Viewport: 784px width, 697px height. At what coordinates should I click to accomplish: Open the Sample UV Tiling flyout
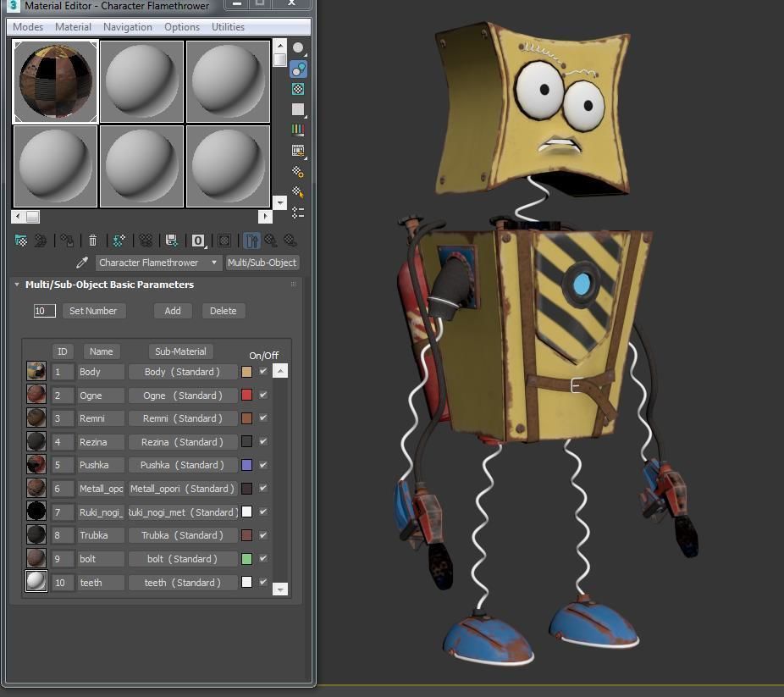click(298, 109)
